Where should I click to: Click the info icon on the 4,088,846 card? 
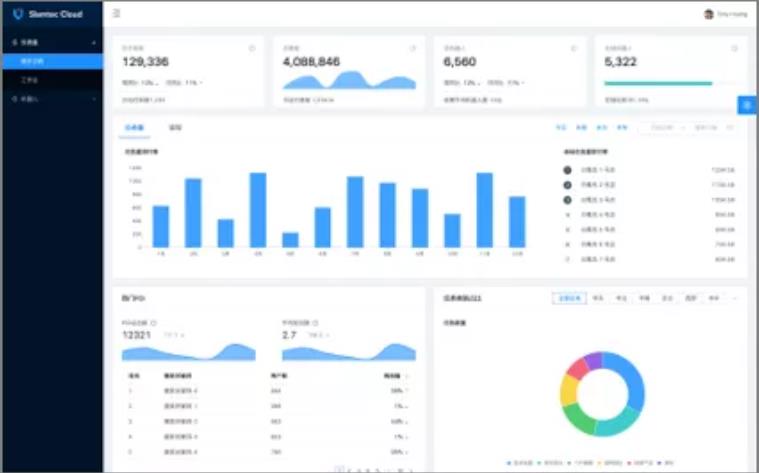[x=412, y=48]
